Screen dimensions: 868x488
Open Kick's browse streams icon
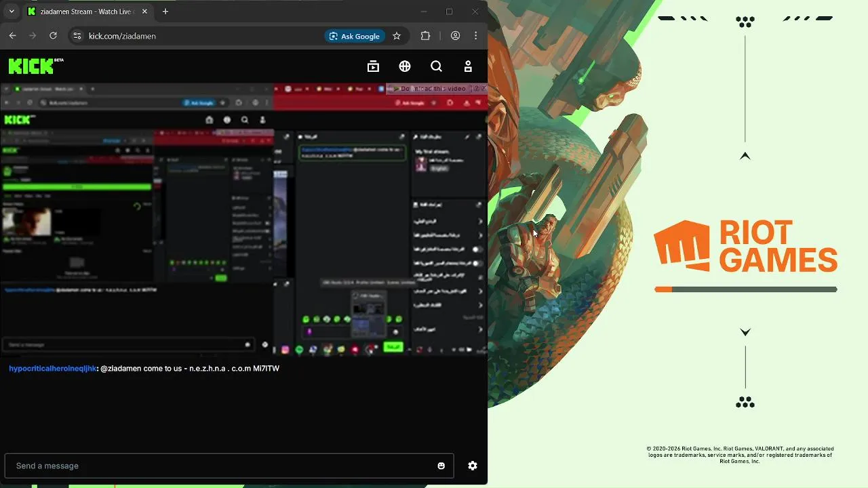373,66
